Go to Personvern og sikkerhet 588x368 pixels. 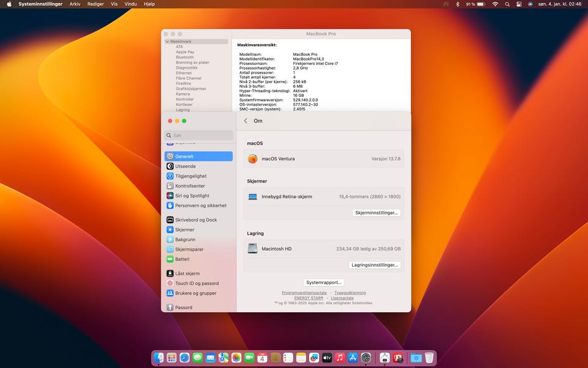[200, 205]
